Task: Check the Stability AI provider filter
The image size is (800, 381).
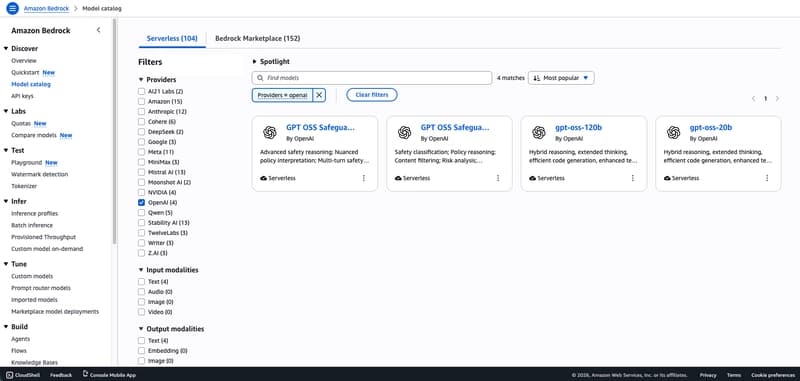Action: click(x=141, y=223)
